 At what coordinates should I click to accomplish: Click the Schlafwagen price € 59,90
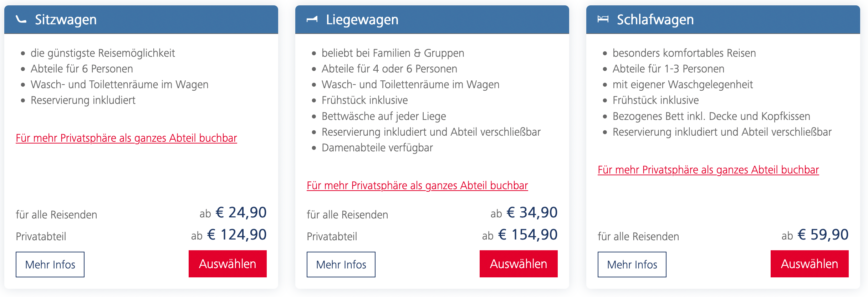click(x=823, y=235)
